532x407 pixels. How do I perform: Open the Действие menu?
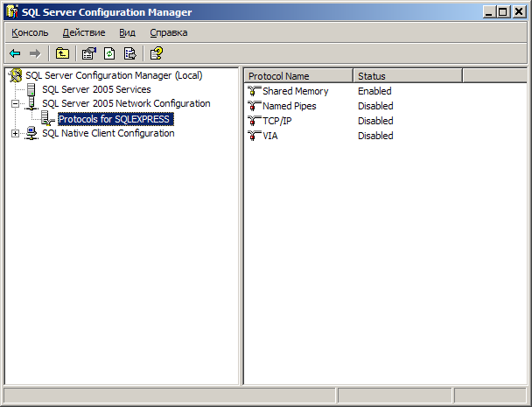(x=84, y=32)
